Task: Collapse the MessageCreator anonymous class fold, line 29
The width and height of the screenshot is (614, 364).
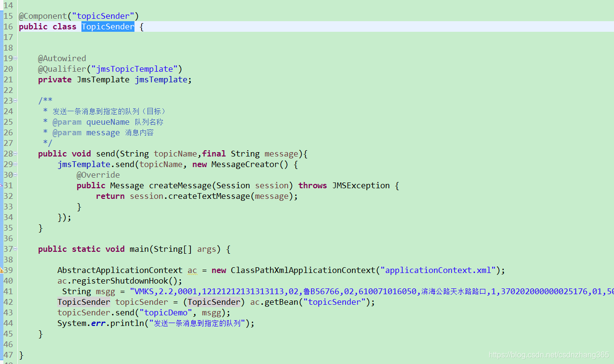Action: (15, 164)
